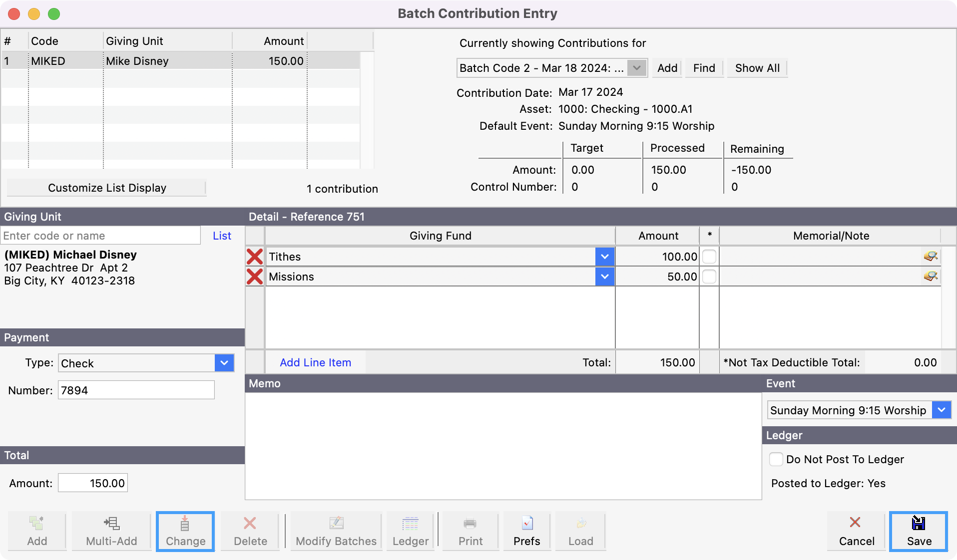Viewport: 957px width, 560px height.
Task: Open the Memorial/Note editor for Tithes row
Action: pos(931,257)
